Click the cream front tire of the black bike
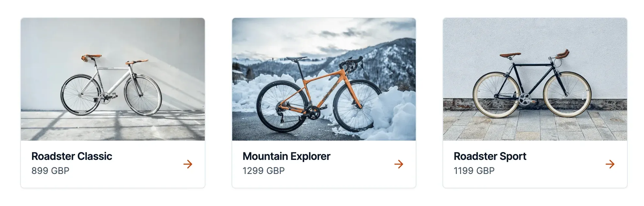 [x=567, y=94]
